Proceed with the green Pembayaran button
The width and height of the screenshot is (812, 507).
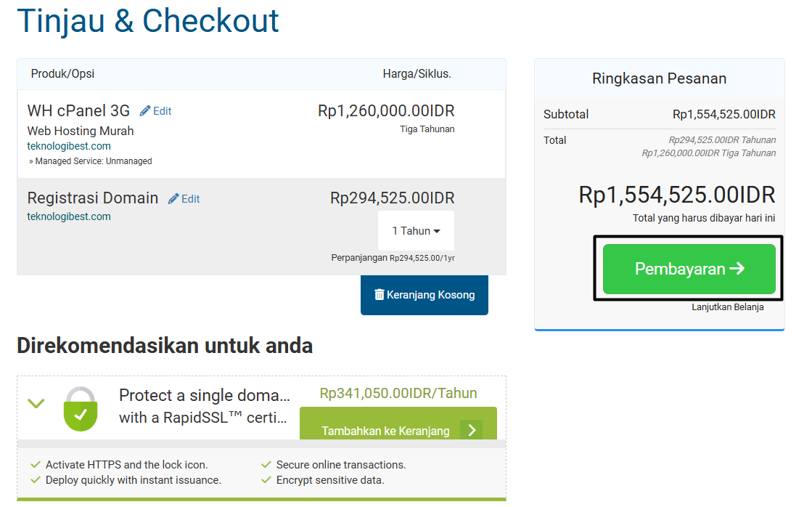(x=689, y=269)
